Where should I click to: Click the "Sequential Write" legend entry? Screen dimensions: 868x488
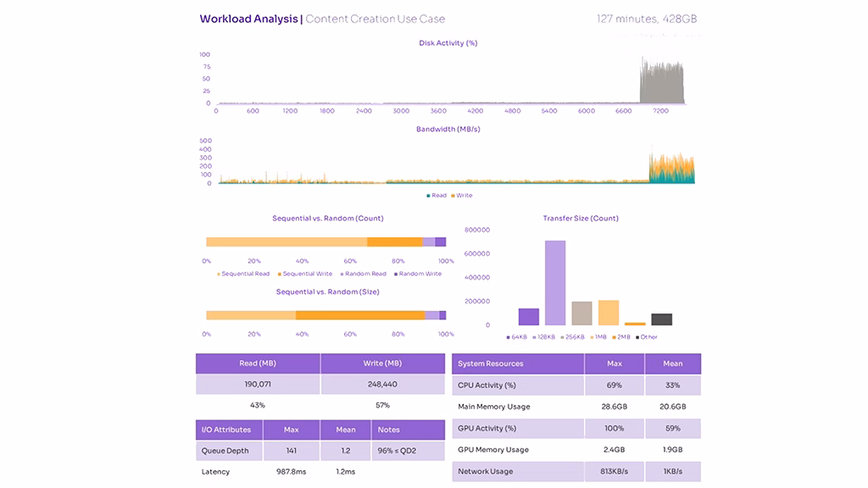[305, 274]
